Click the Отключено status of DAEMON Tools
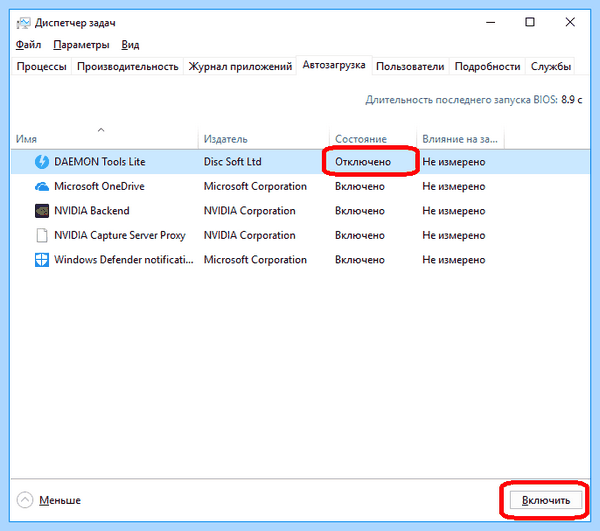The width and height of the screenshot is (600, 531). [363, 162]
